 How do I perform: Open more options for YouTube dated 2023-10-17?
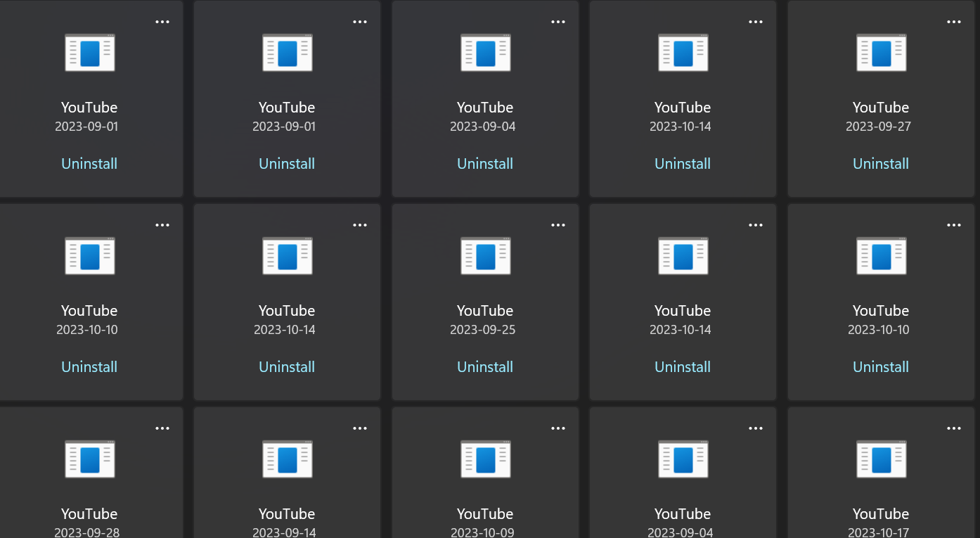pyautogui.click(x=954, y=428)
